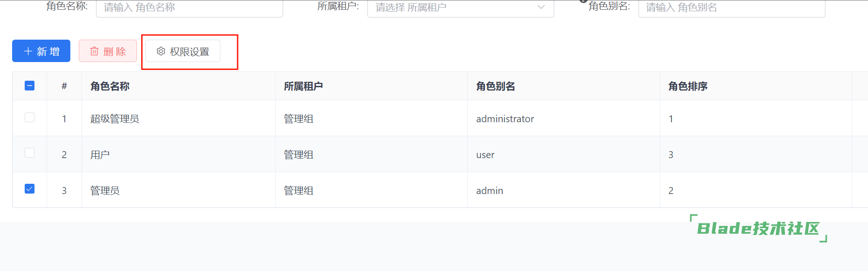
Task: Click the administrator alias cell
Action: click(505, 119)
